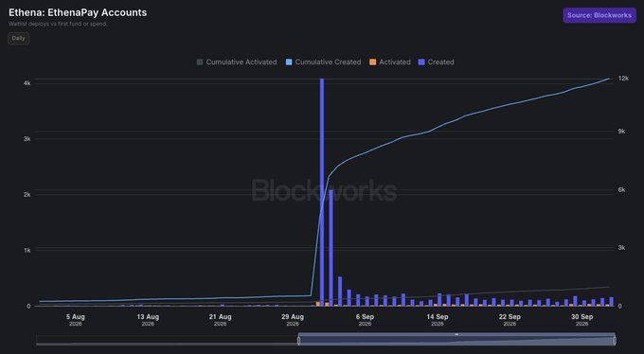Click the light blue Cumulative Created swatch
This screenshot has height=354, width=644.
coord(289,62)
